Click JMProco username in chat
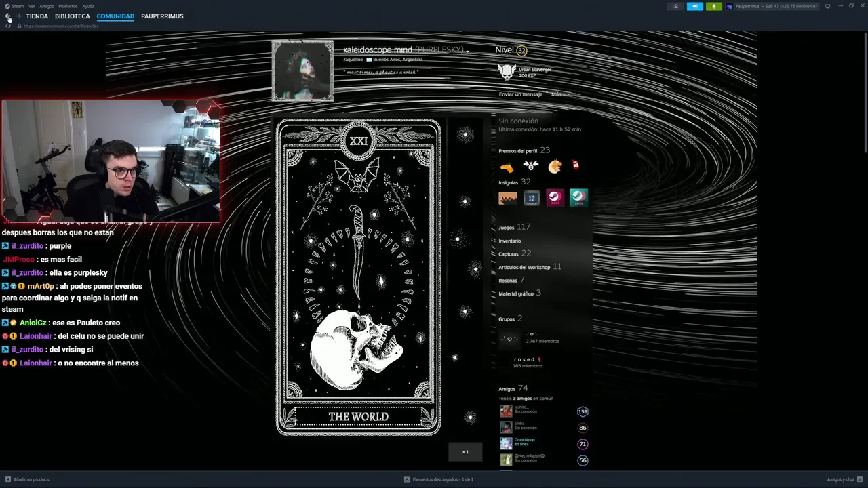This screenshot has width=868, height=488. click(x=18, y=260)
